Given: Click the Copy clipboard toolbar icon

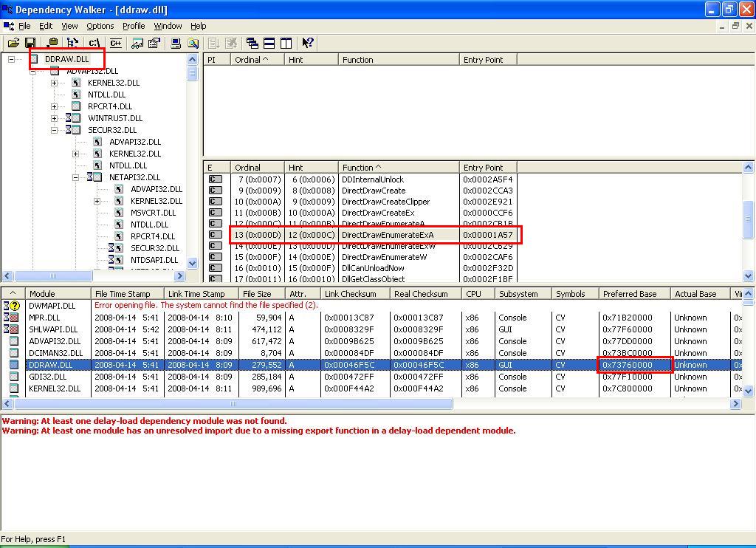Looking at the screenshot, I should point(52,43).
